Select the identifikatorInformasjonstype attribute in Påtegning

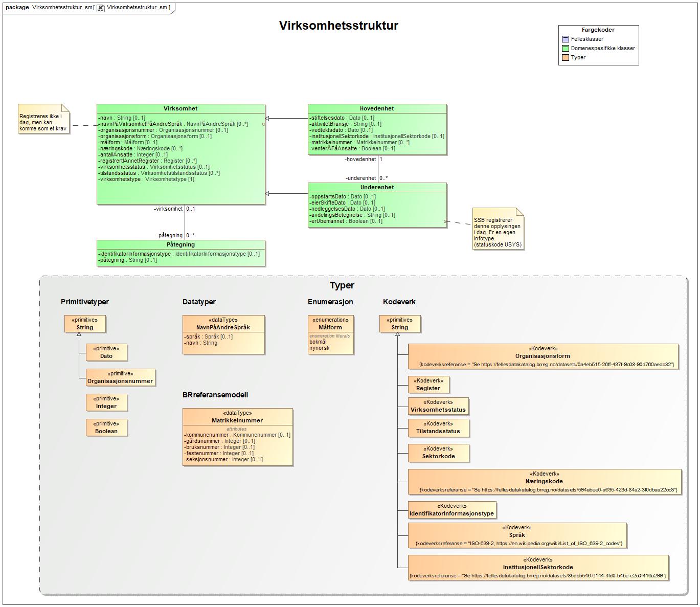pyautogui.click(x=179, y=254)
